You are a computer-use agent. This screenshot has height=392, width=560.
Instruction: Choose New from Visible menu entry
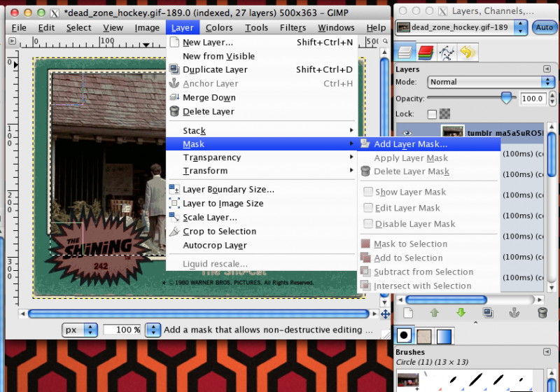pos(262,56)
